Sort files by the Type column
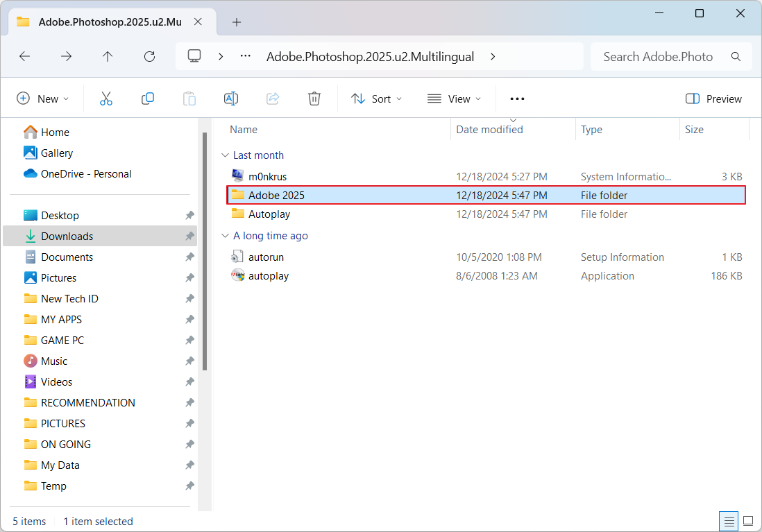 (591, 130)
